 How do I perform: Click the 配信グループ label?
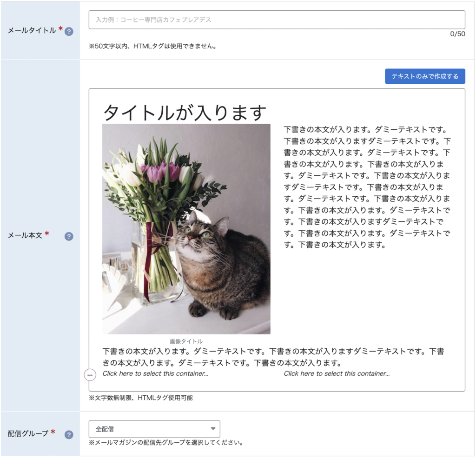(x=28, y=434)
